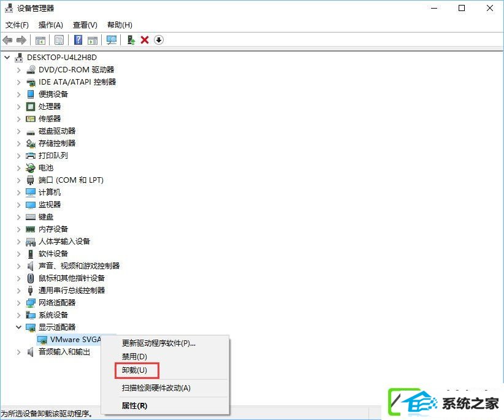This screenshot has height=420, width=504.
Task: Select the 便携设备 tree label
Action: tap(53, 94)
